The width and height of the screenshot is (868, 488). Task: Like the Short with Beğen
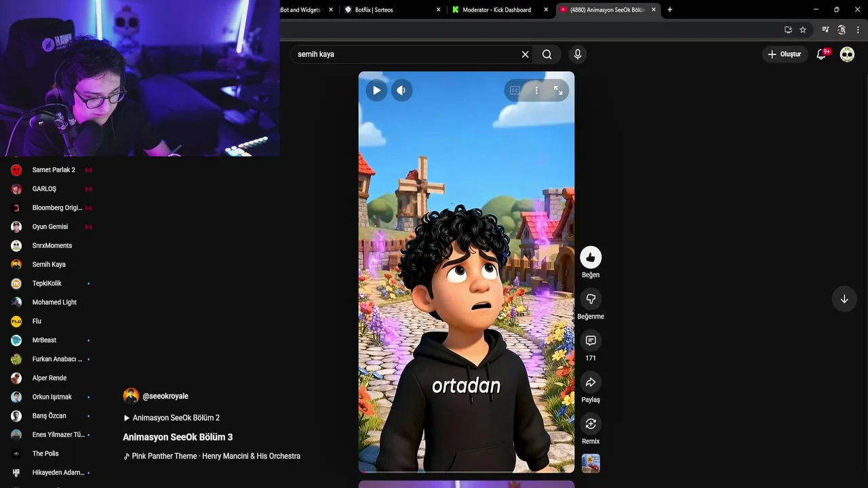[591, 258]
